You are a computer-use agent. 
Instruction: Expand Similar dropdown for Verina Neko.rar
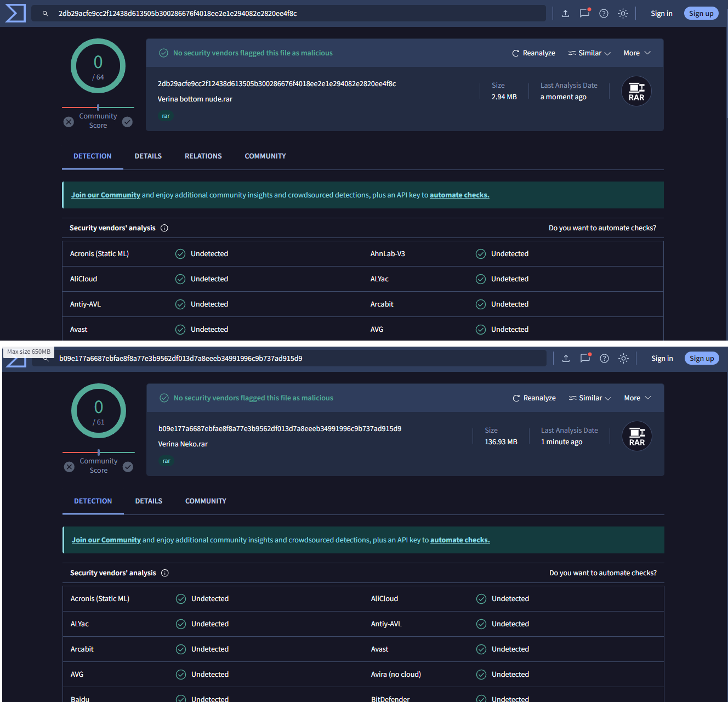coord(590,398)
